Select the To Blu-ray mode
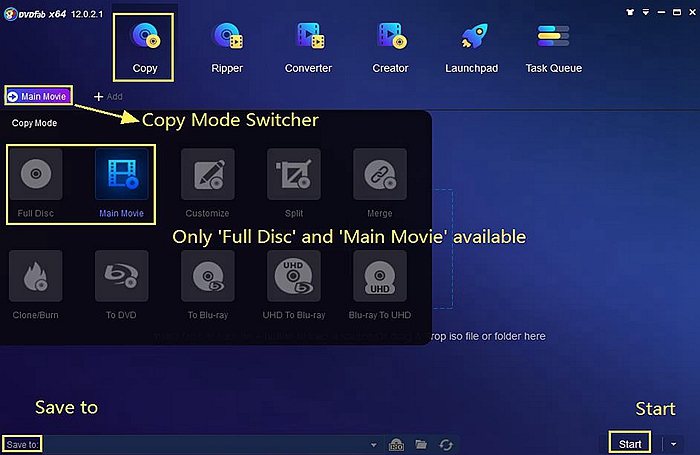This screenshot has width=700, height=455. (208, 285)
